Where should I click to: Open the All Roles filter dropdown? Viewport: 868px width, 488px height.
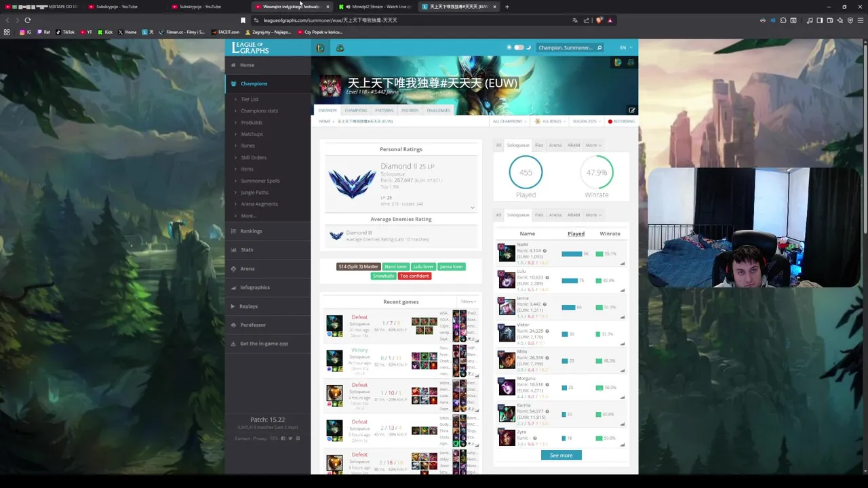tap(550, 121)
